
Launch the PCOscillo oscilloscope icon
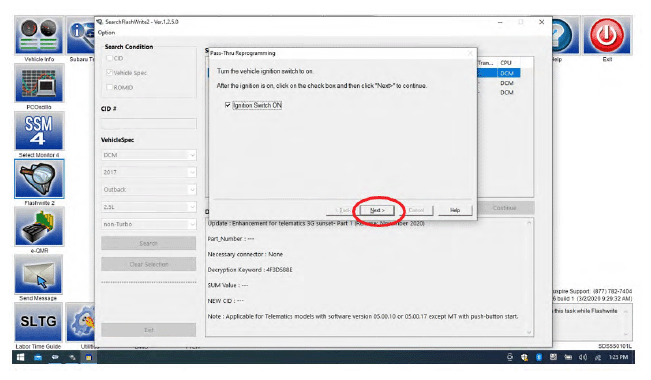point(39,83)
